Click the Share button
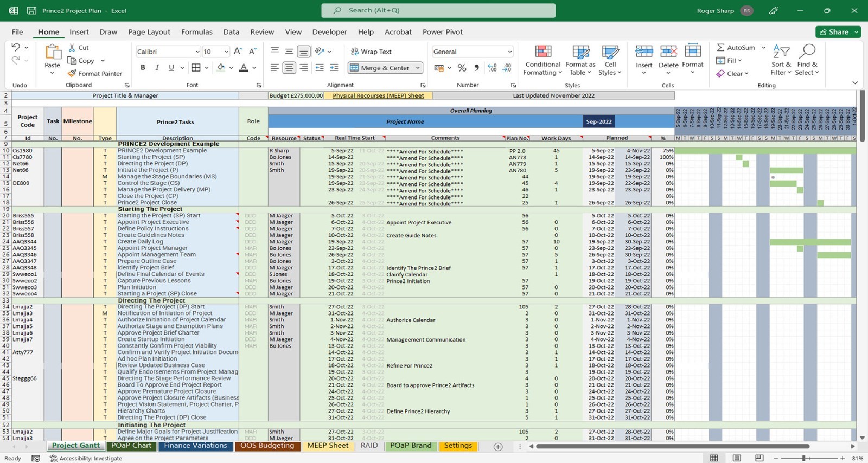Screen dimensions: 868x463 838,32
